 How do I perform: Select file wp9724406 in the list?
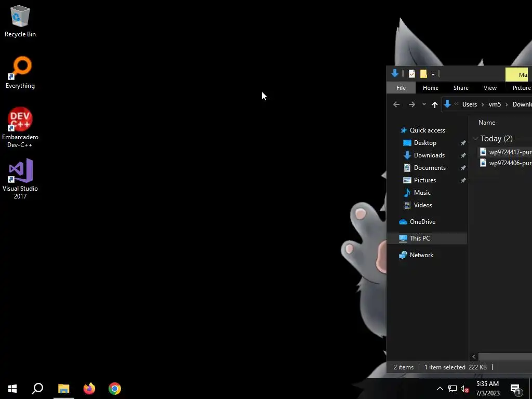(506, 163)
